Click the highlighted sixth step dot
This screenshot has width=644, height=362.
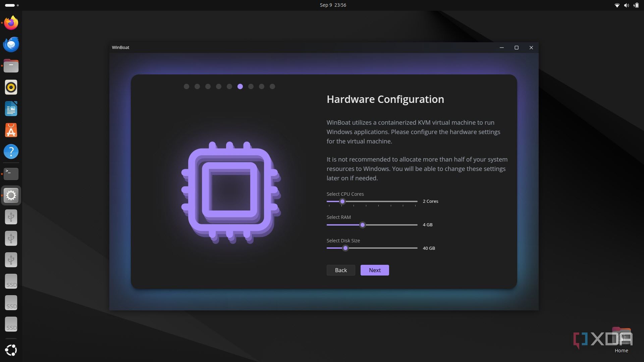(x=240, y=86)
